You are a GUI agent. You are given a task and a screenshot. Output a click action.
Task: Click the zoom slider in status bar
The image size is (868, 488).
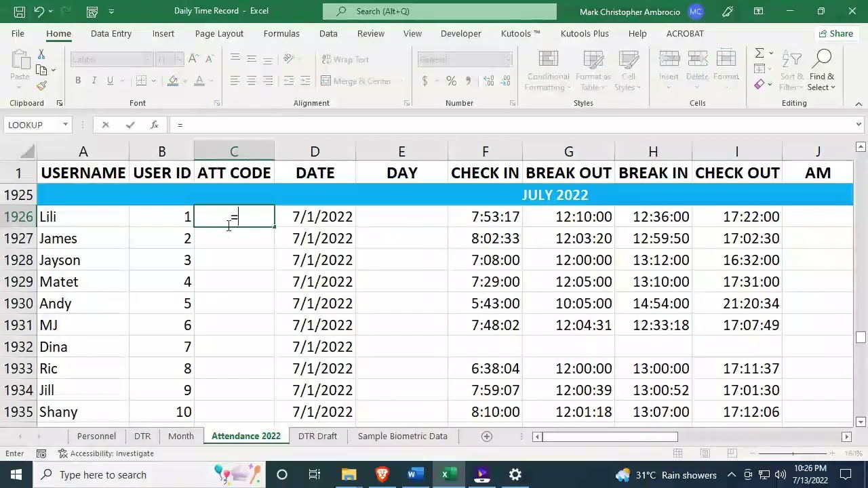click(793, 453)
